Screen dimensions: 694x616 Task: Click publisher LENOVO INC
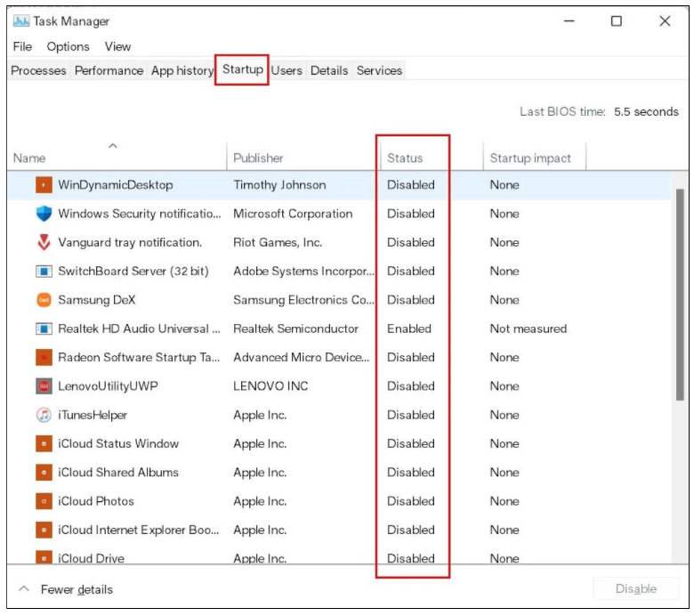coord(270,386)
